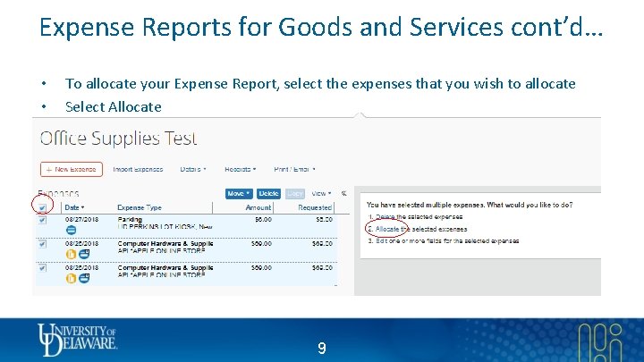
Task: Click the credit card icon under Parking date
Action: point(71,231)
